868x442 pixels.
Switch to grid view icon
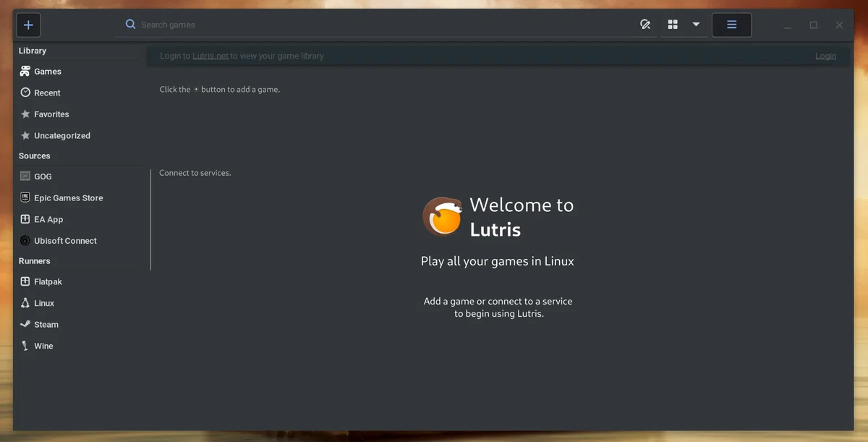[x=673, y=25]
